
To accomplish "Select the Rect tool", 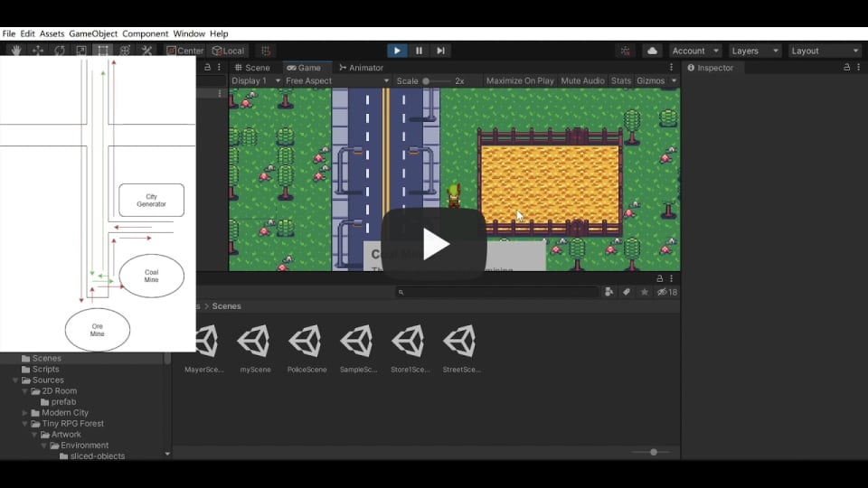I will pyautogui.click(x=103, y=51).
